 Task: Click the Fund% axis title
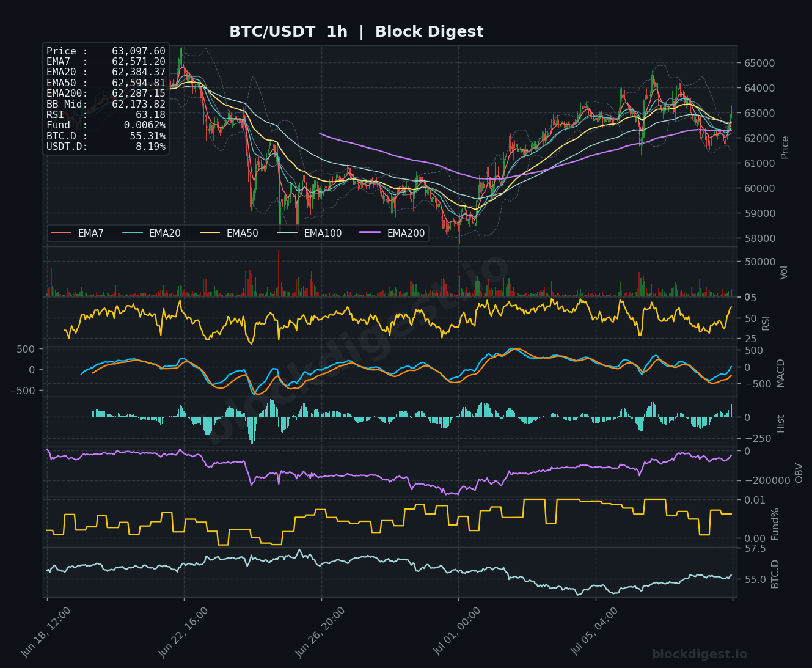click(775, 524)
